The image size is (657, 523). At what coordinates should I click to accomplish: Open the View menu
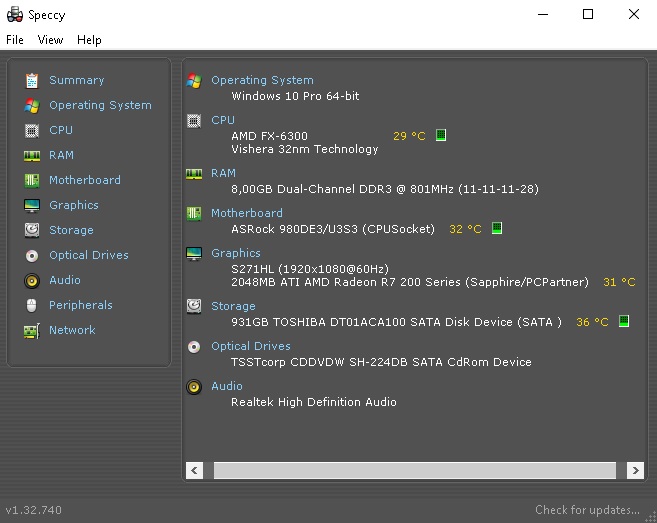pyautogui.click(x=50, y=40)
